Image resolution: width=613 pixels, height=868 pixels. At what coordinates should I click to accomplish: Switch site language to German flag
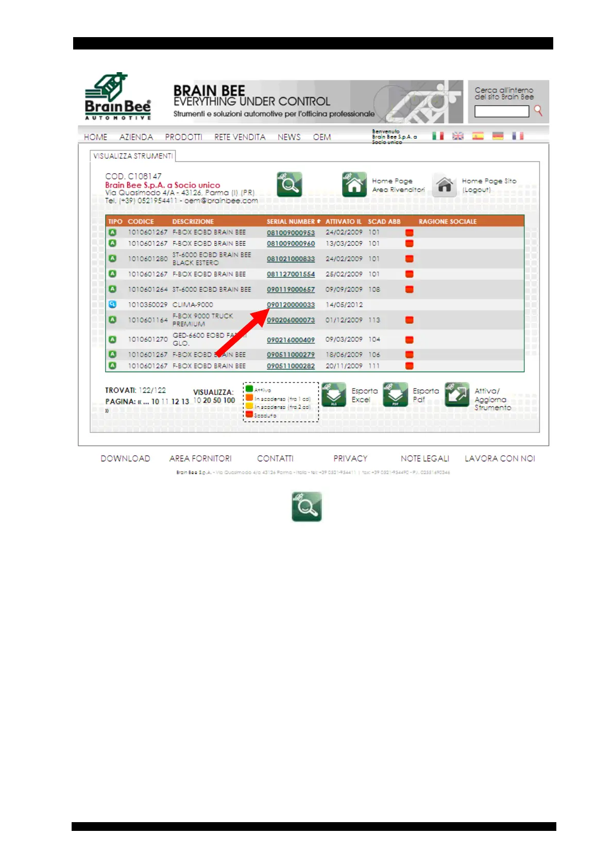pyautogui.click(x=498, y=136)
